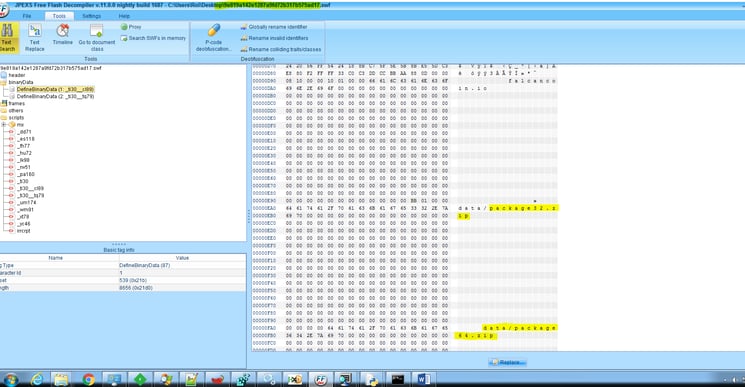Click Globally rename identifier
The height and width of the screenshot is (387, 745).
[x=274, y=27]
